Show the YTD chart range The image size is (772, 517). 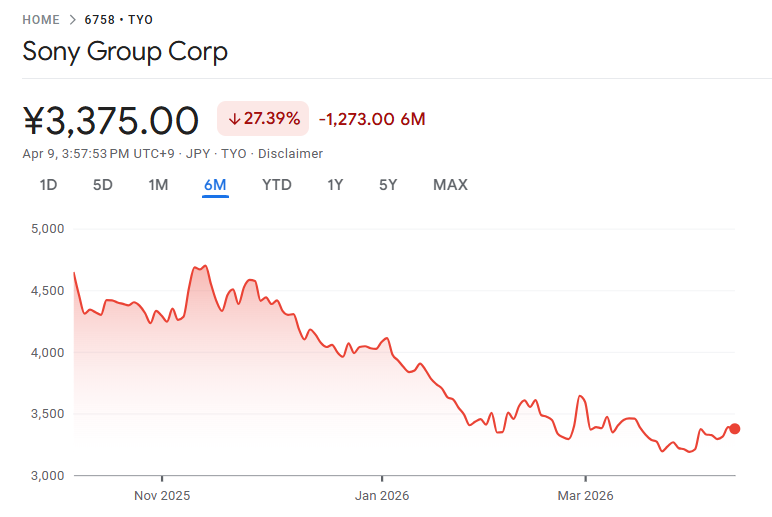277,185
